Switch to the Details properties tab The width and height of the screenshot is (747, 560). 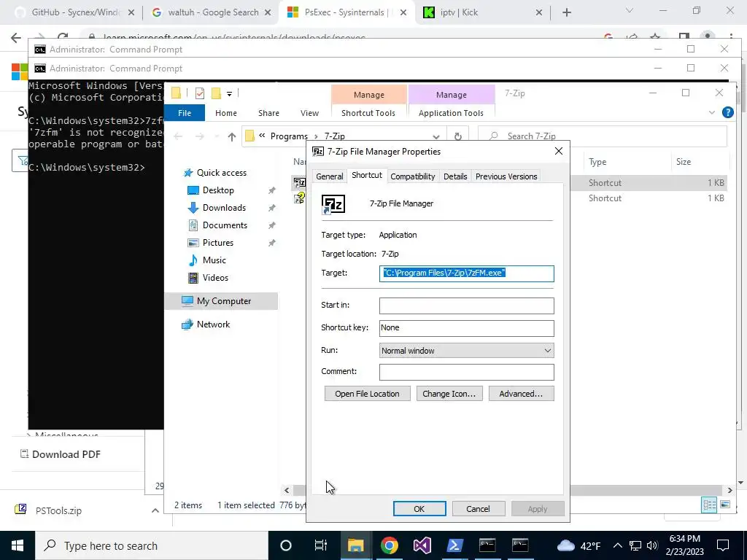[455, 176]
